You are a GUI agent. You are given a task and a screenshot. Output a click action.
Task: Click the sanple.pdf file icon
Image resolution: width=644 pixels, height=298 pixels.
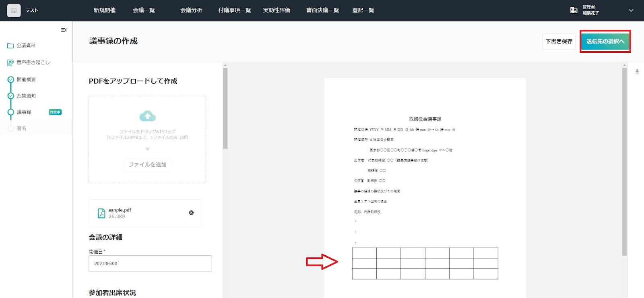click(101, 213)
